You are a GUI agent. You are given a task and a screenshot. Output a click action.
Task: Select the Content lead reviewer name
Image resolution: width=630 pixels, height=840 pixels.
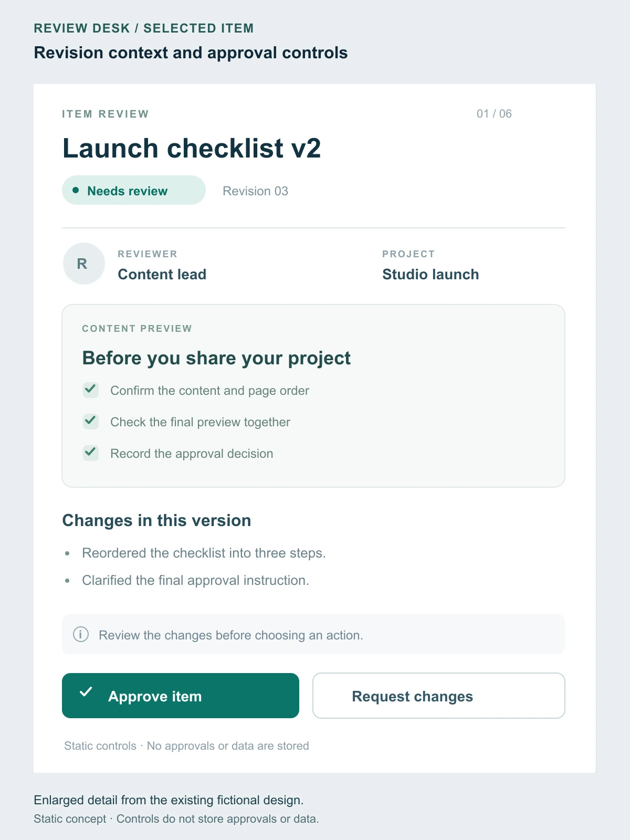point(162,275)
